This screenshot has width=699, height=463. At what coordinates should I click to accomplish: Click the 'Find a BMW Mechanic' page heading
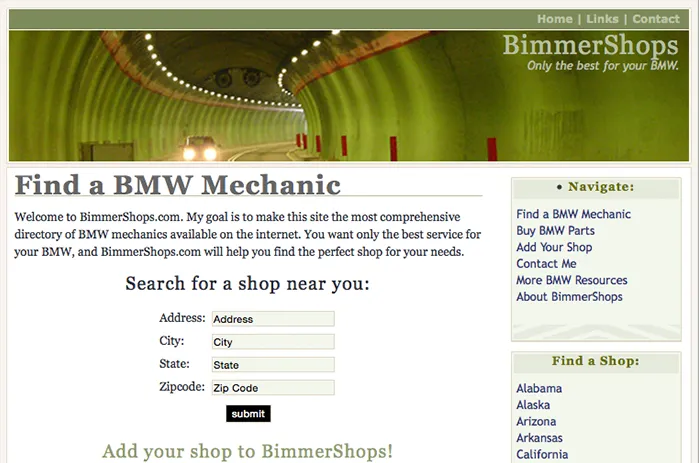click(x=178, y=185)
